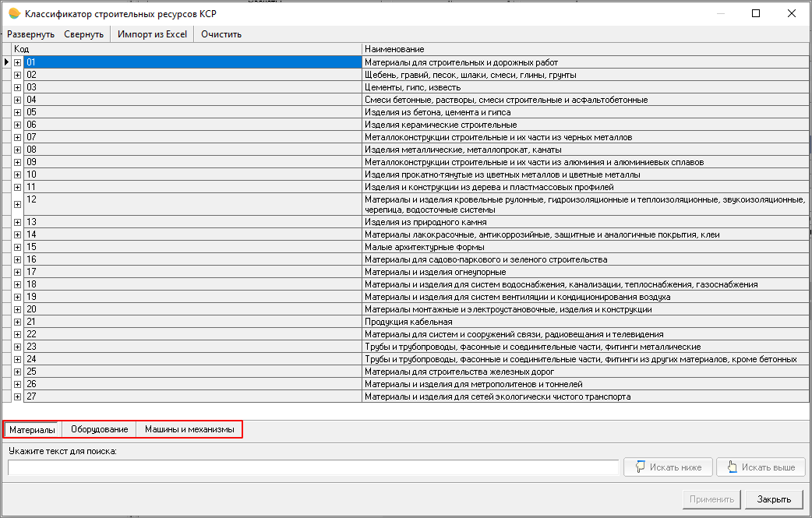
Task: Click the search text input field
Action: point(313,467)
